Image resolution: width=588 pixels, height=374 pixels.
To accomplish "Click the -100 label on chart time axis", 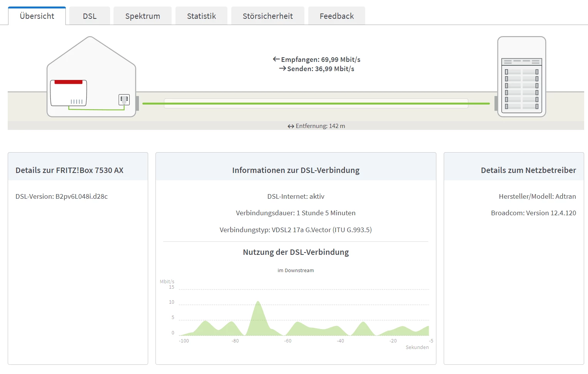I will [184, 341].
